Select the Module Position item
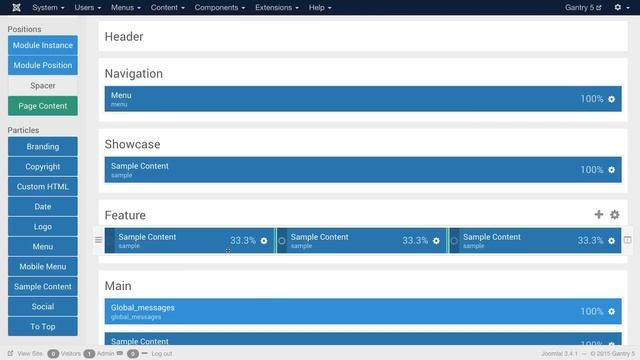The width and height of the screenshot is (640, 360). 42,65
